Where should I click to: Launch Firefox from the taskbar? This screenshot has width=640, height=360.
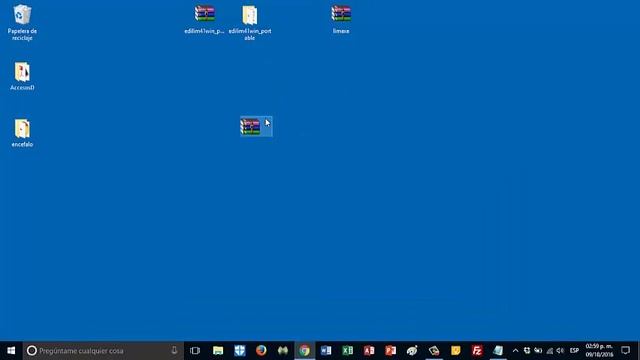[x=261, y=351]
